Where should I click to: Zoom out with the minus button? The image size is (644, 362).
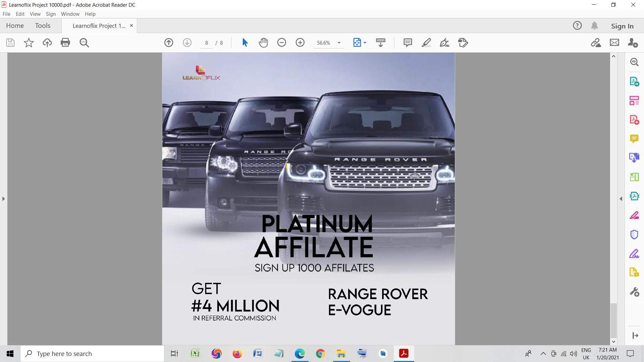pos(282,43)
